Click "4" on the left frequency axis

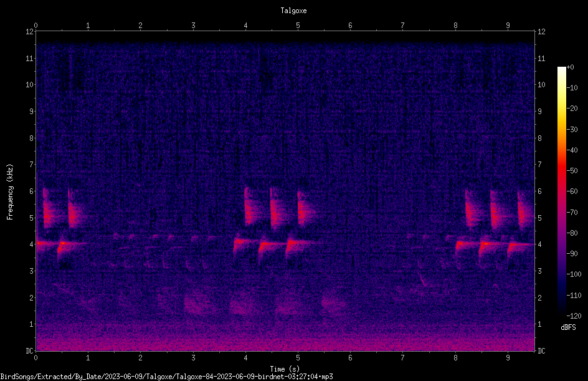[x=32, y=244]
